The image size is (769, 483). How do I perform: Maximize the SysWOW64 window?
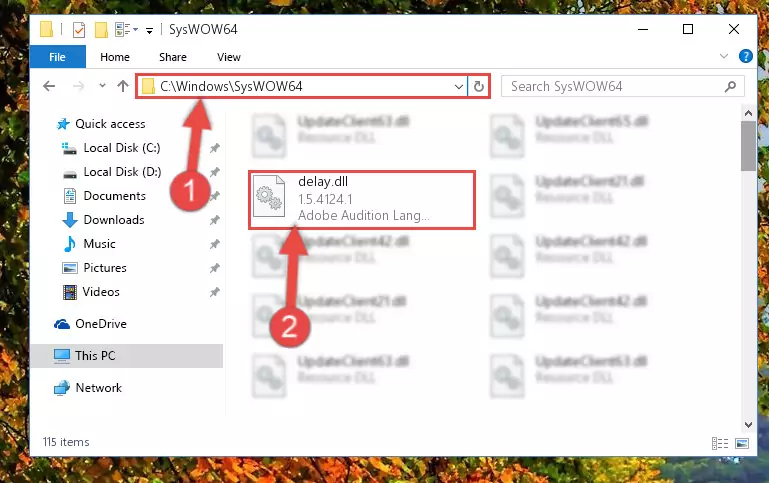688,29
